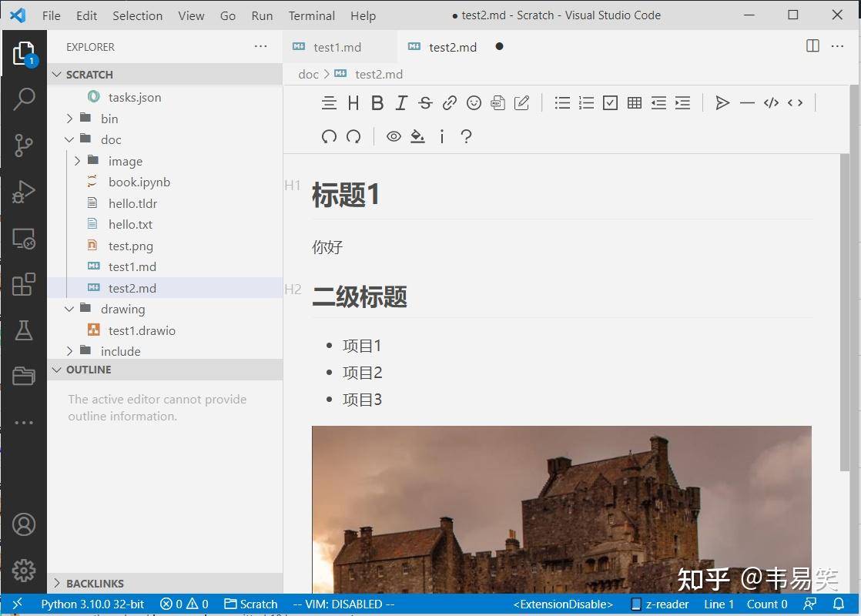
Task: Insert a horizontal line divider
Action: 747,102
